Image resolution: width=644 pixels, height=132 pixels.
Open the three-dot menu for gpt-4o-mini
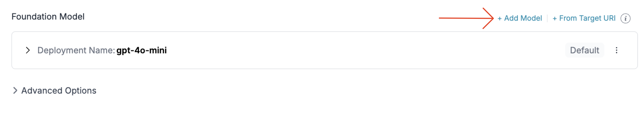(617, 50)
